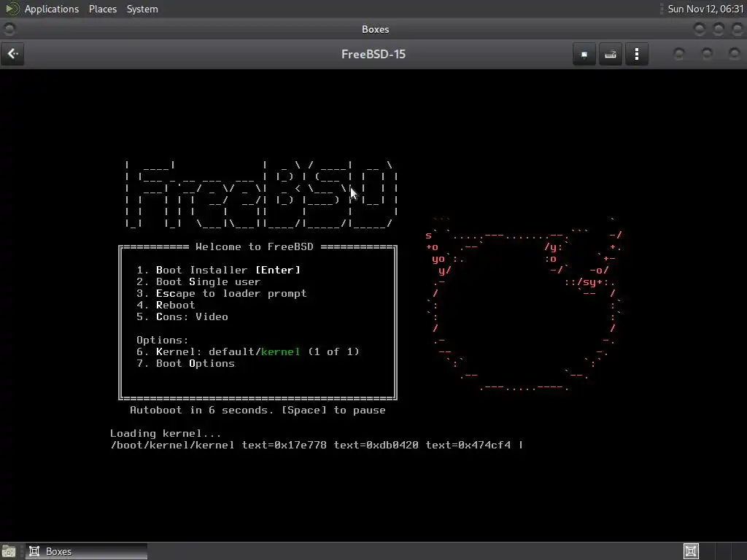Open the Places menu
Viewport: 747px width, 560px height.
tap(102, 9)
